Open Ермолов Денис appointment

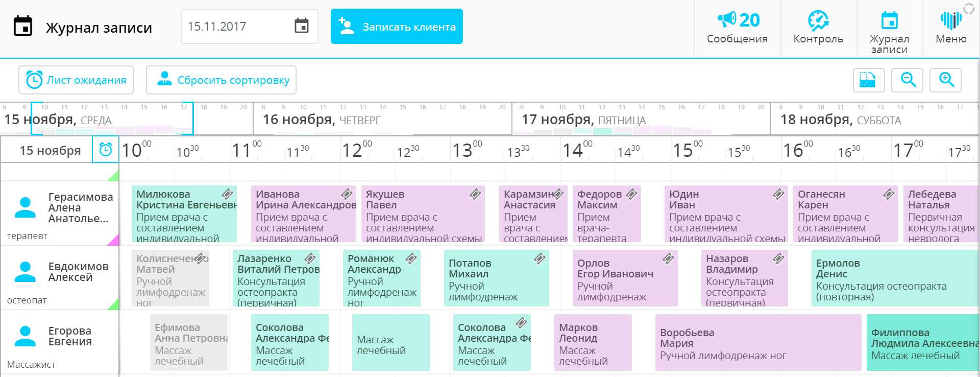(x=895, y=278)
